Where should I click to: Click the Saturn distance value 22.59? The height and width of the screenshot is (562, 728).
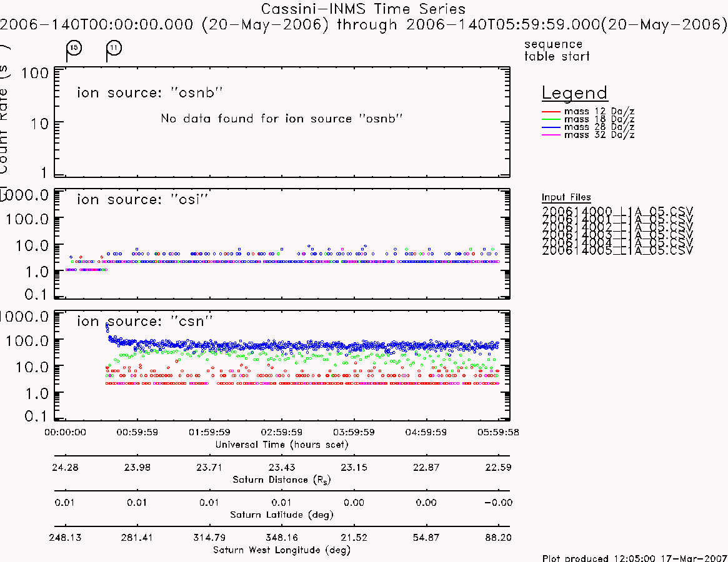[498, 467]
